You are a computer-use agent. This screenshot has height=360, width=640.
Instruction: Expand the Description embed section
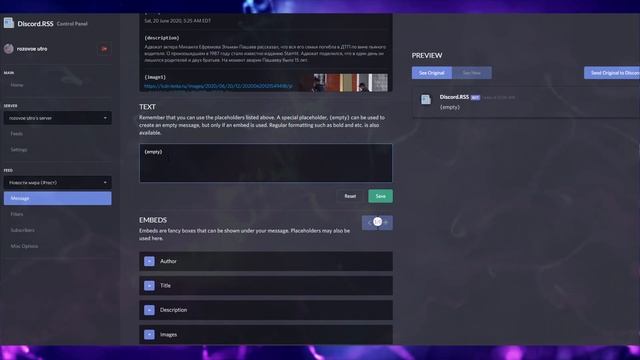[266, 310]
